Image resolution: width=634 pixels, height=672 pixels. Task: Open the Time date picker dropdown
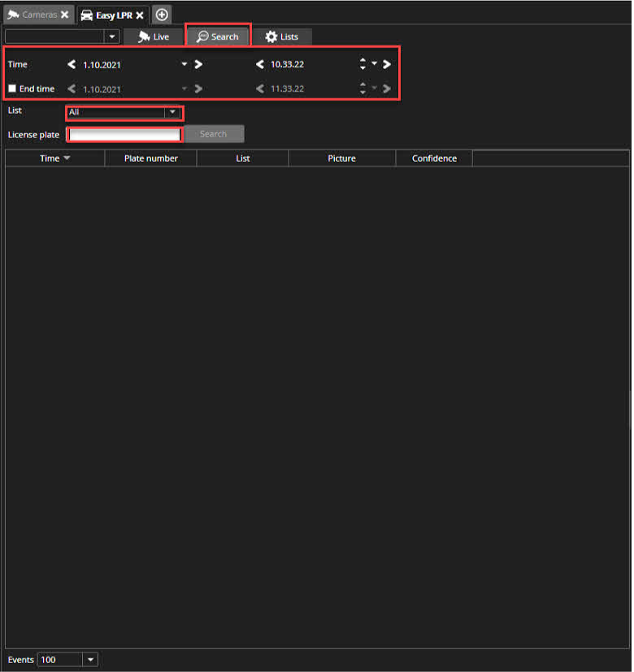185,64
